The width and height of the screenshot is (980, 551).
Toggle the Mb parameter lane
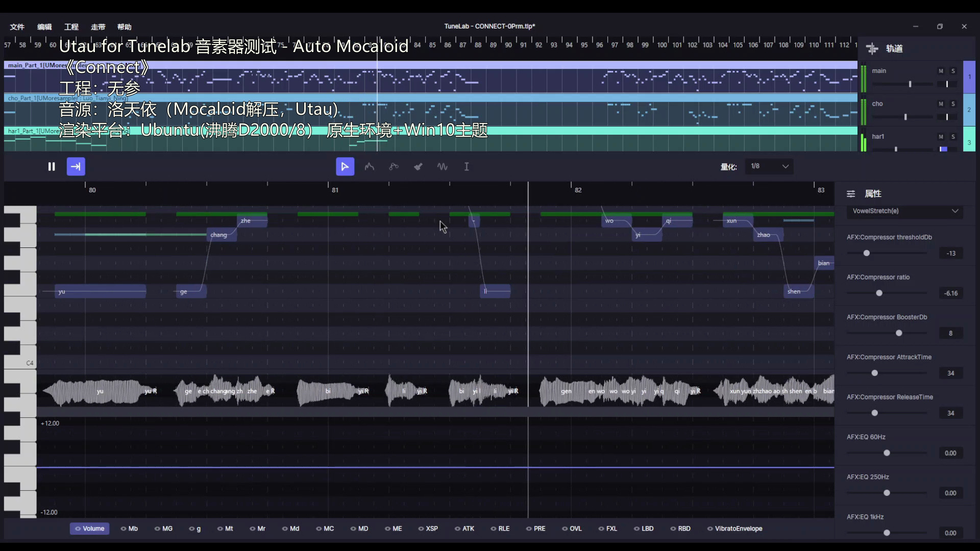click(129, 529)
